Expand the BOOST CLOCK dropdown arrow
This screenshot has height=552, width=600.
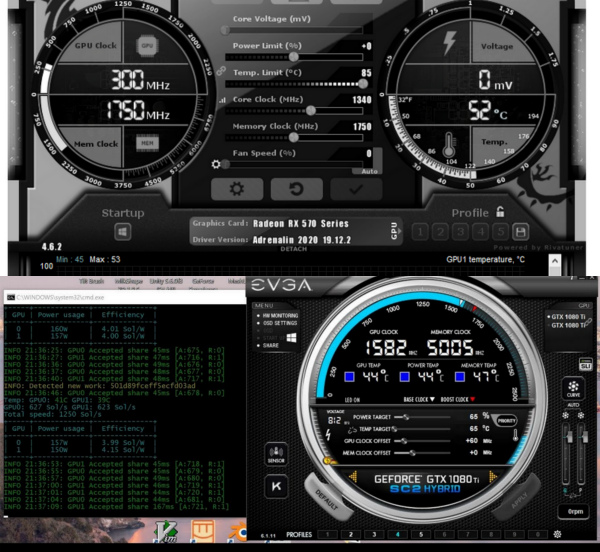click(x=472, y=399)
